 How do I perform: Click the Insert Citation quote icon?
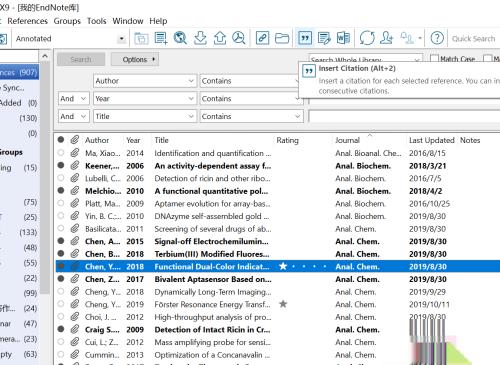(305, 38)
